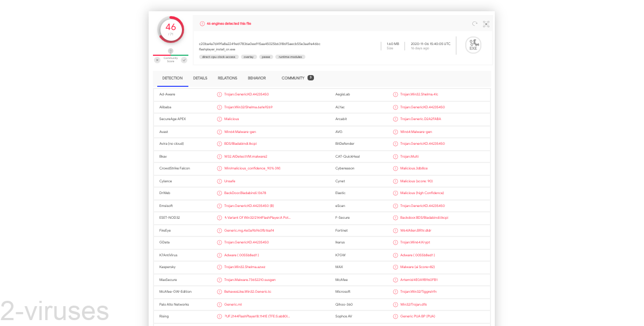Select the Palo Alto Networks Generic.ml result
Viewport: 644px width, 326px height.
pyautogui.click(x=233, y=305)
